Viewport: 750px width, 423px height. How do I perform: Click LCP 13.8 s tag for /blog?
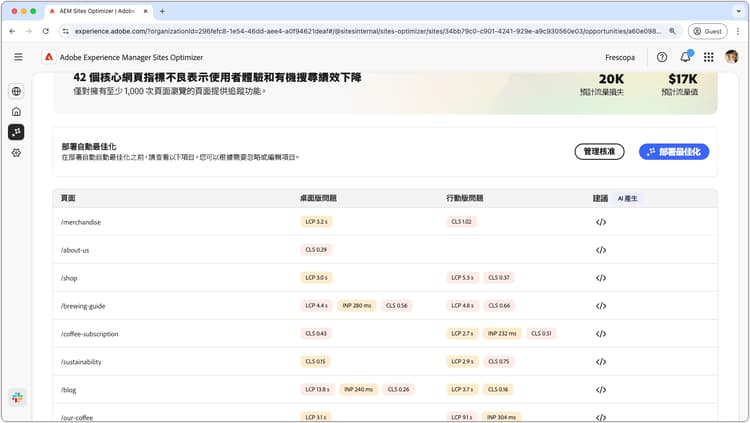tap(318, 390)
